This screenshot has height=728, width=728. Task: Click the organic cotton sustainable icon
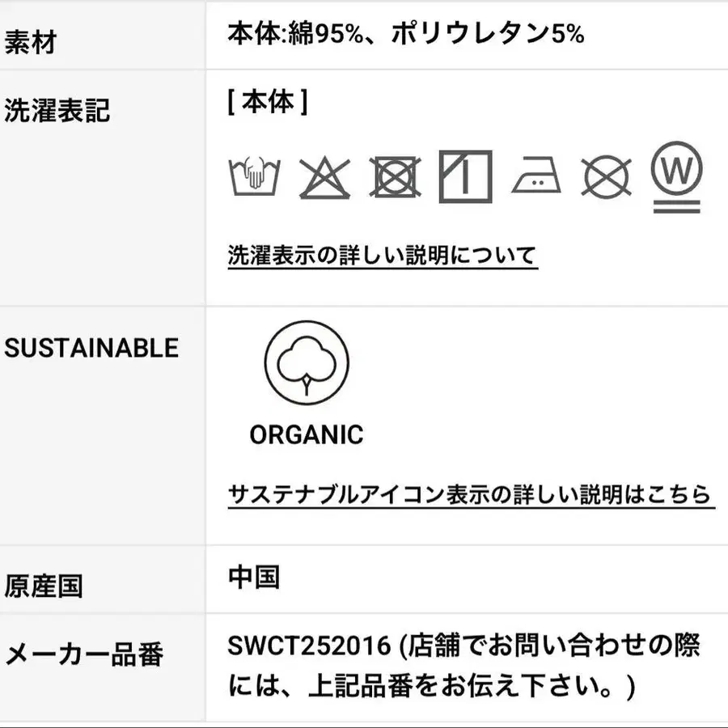(307, 362)
